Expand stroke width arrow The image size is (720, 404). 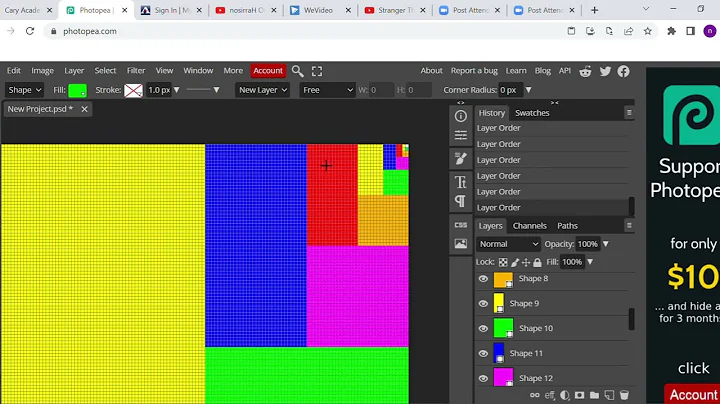pyautogui.click(x=176, y=90)
